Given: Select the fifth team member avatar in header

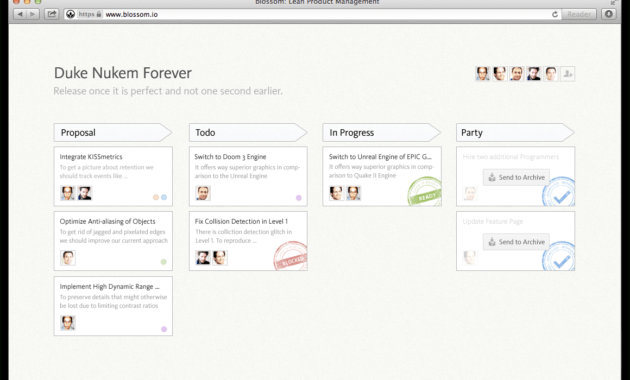Looking at the screenshot, I should tap(551, 74).
